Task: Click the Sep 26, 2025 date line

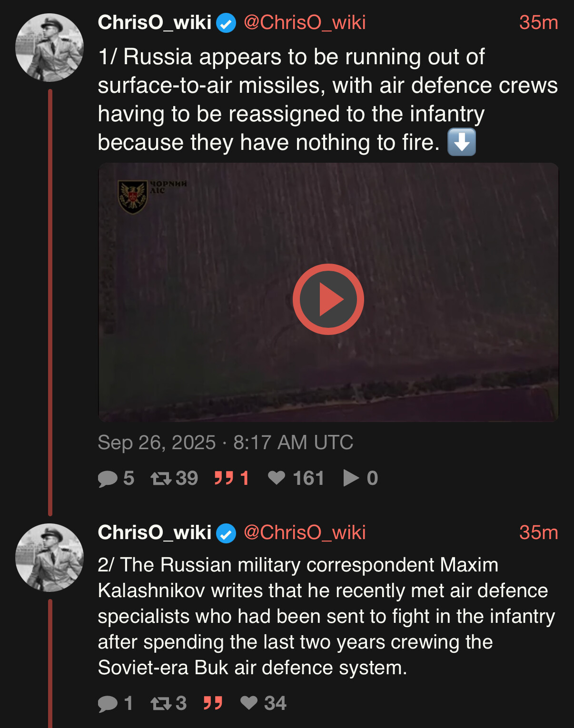Action: (x=225, y=443)
